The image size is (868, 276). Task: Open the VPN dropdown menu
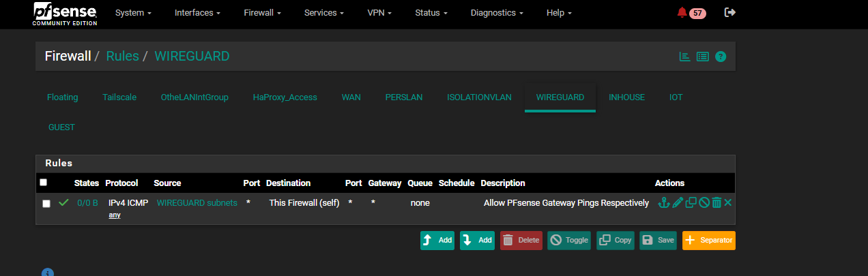pyautogui.click(x=379, y=13)
